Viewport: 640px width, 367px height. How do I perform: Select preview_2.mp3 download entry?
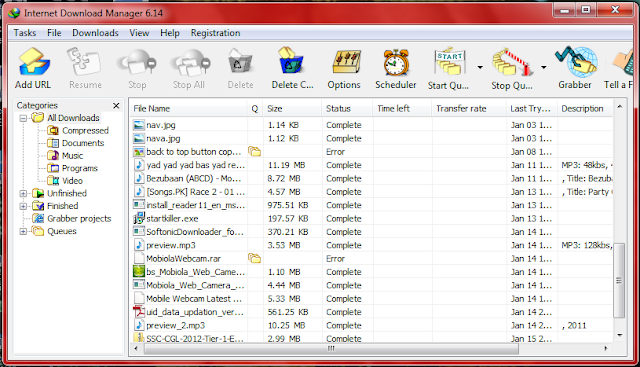[371, 325]
